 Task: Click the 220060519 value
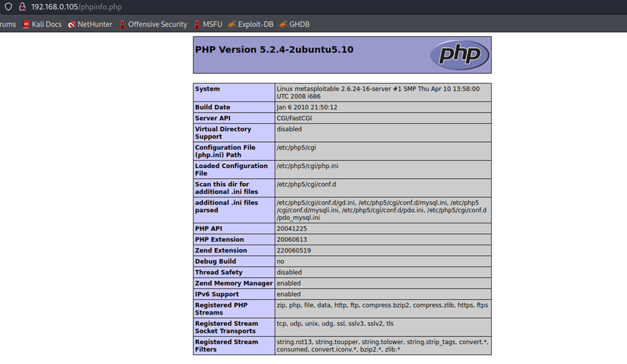coord(294,250)
